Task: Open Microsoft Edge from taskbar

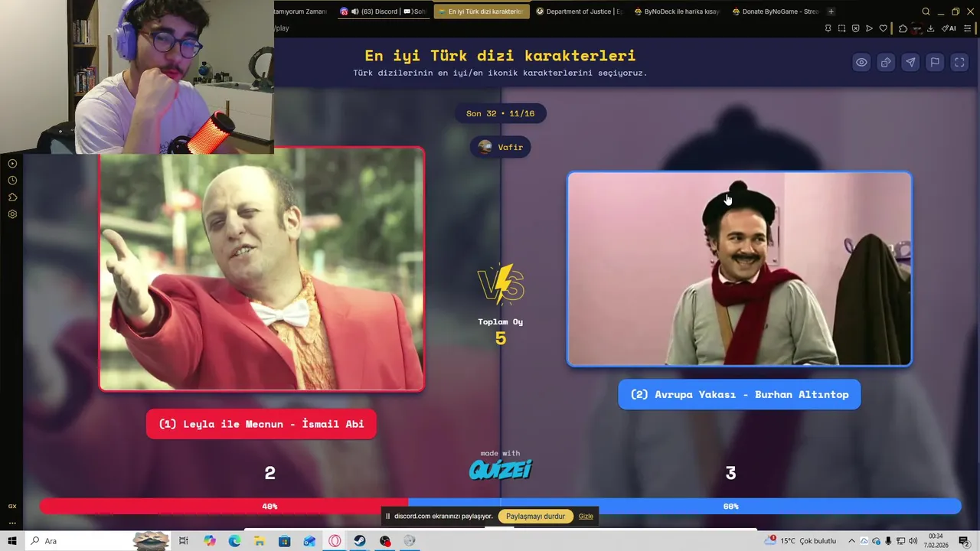Action: click(234, 541)
